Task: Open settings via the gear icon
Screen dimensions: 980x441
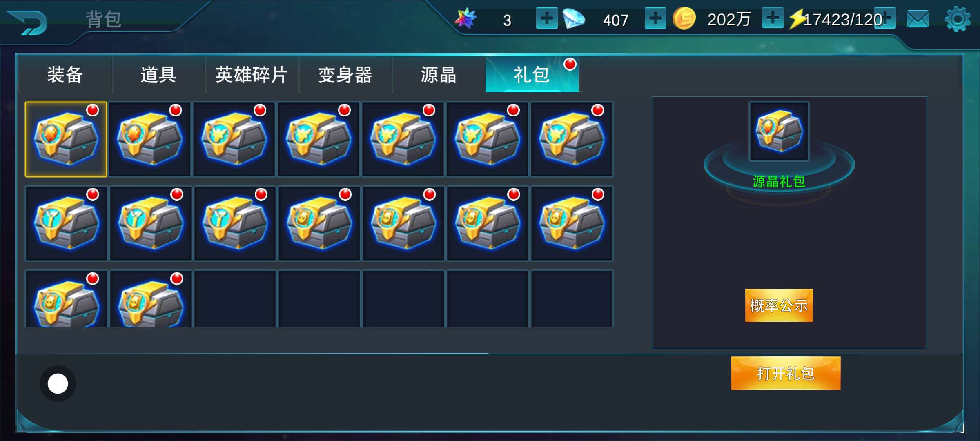Action: 958,19
